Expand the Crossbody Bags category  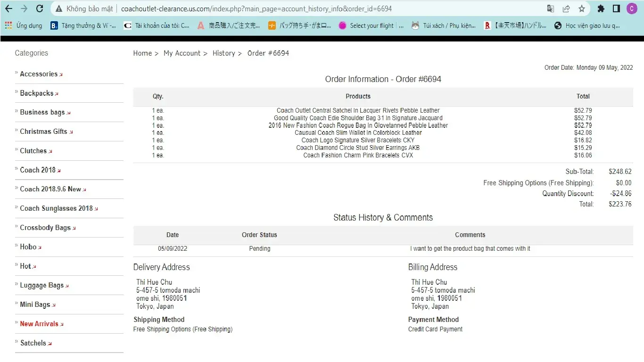(45, 228)
